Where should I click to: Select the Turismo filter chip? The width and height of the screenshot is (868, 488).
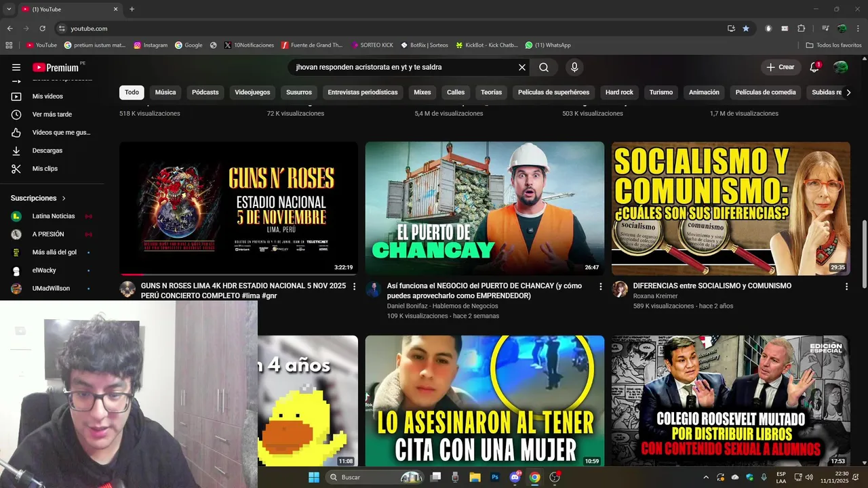(x=661, y=92)
